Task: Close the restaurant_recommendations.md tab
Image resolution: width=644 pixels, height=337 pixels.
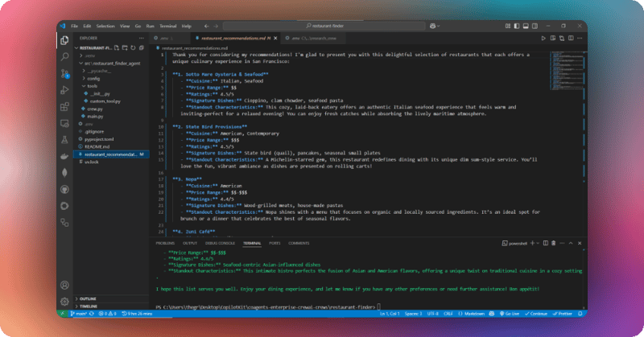Action: (x=275, y=38)
